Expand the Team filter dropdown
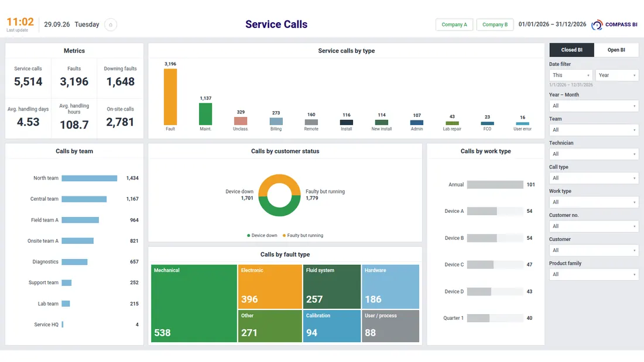The width and height of the screenshot is (644, 362). coord(594,130)
